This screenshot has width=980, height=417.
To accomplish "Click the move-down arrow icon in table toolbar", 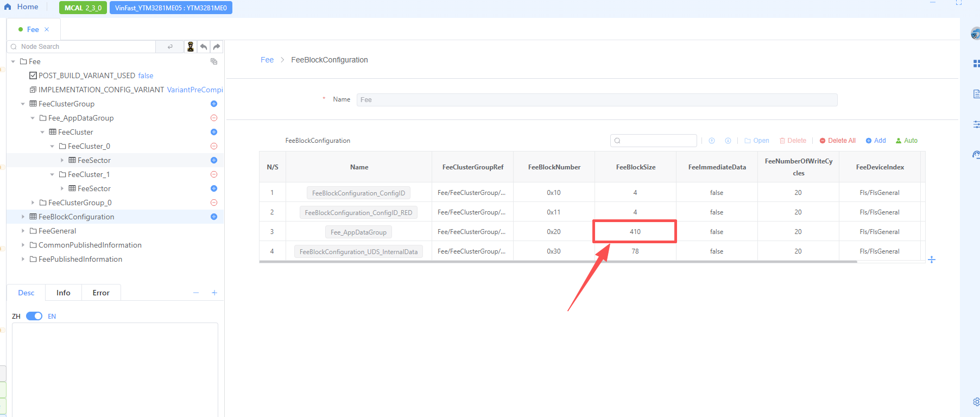I will tap(728, 141).
